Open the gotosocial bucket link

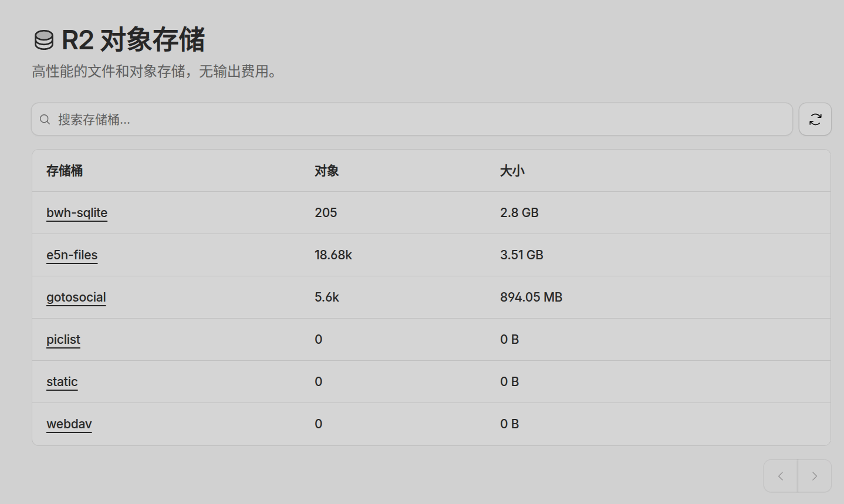click(76, 297)
